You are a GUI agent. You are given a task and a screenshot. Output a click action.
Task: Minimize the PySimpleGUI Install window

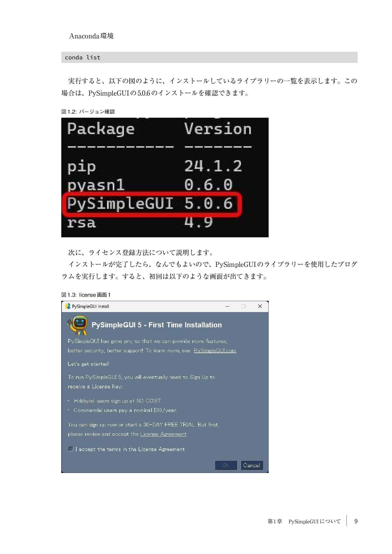pyautogui.click(x=227, y=306)
